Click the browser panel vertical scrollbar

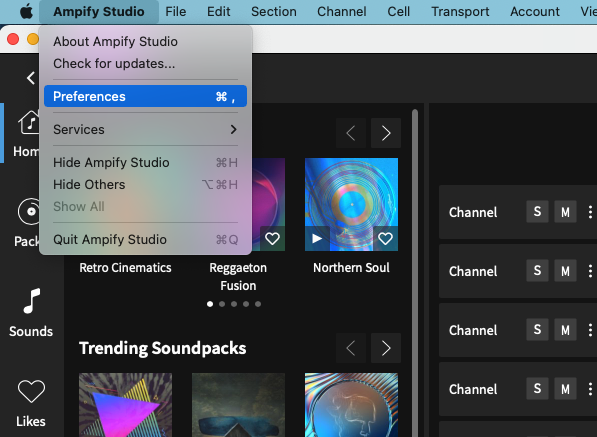[x=415, y=273]
